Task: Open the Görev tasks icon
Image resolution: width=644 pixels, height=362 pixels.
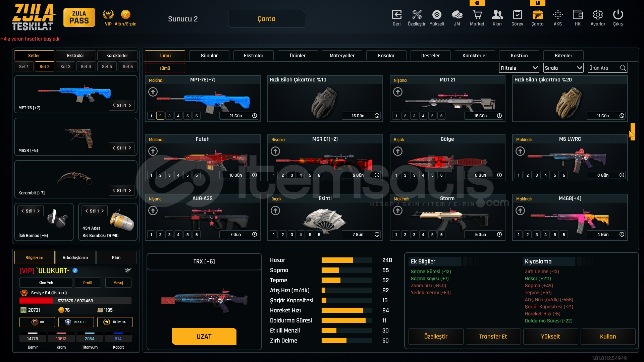Action: point(517,15)
